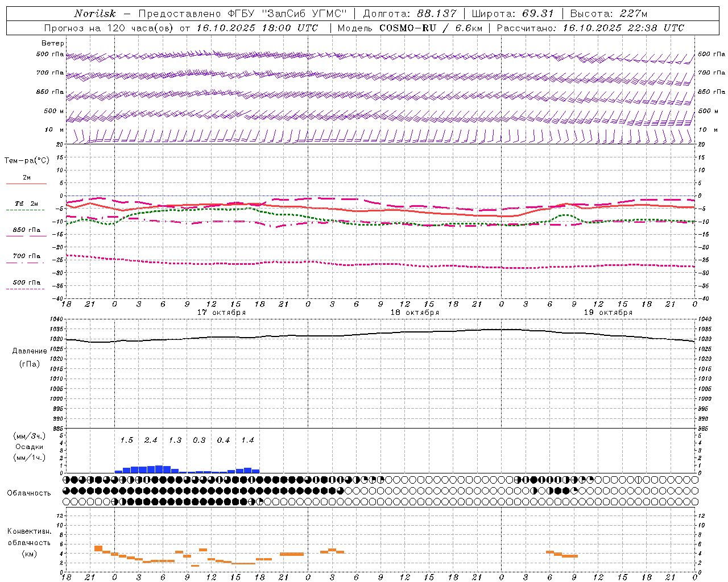The image size is (728, 582).
Task: Click right pressure axis value '1000'
Action: [704, 399]
